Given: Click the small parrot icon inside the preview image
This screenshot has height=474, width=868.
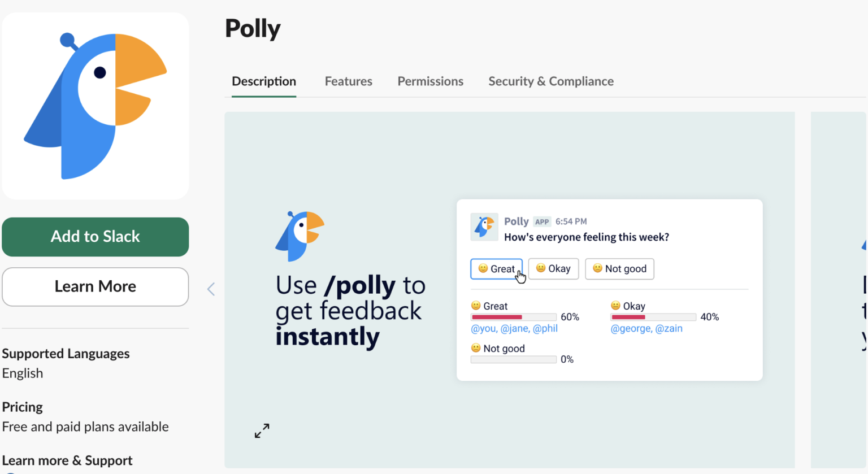Looking at the screenshot, I should (298, 236).
